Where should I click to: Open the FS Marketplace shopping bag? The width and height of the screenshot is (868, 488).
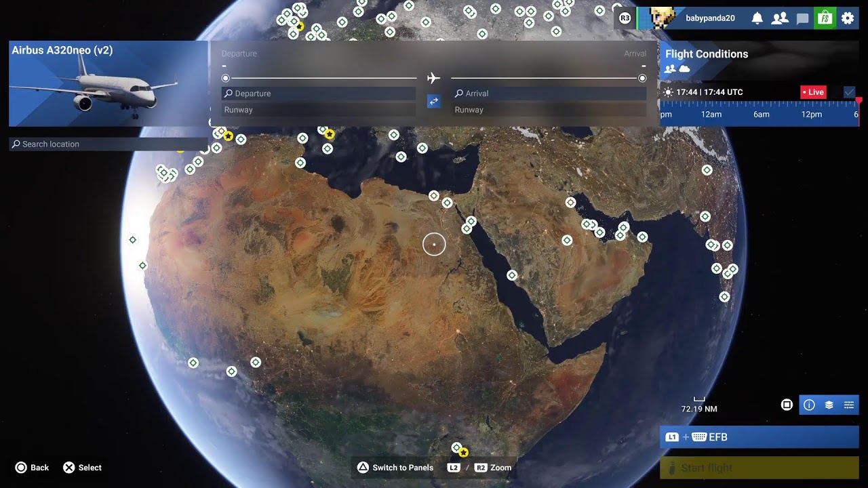[825, 18]
